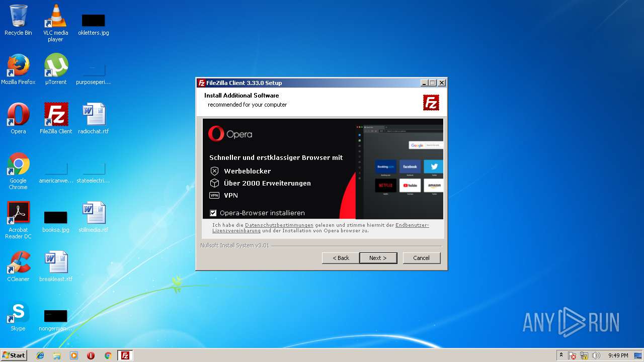
Task: Click the FileZilla logo in installer header
Action: (x=431, y=102)
